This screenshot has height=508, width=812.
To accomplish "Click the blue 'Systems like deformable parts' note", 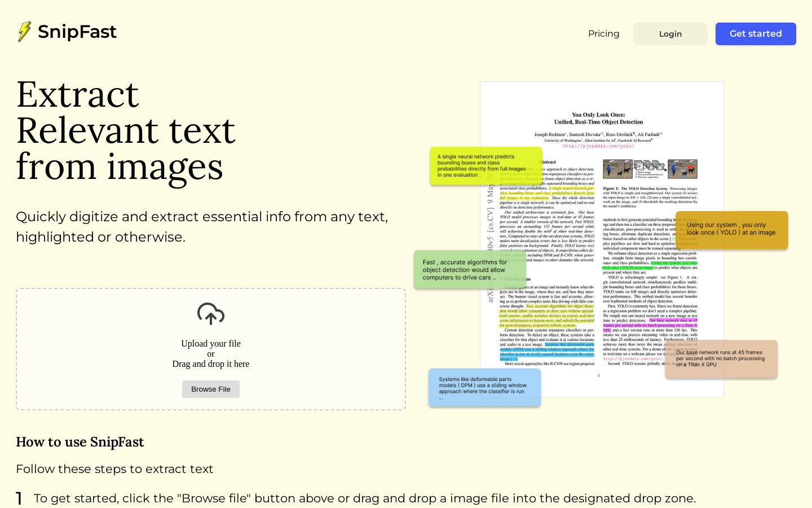I will point(484,388).
